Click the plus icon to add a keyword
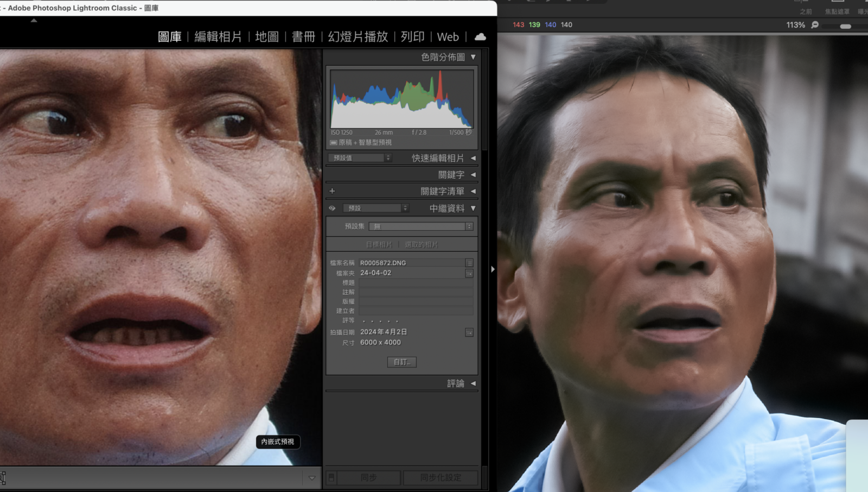The image size is (868, 492). click(x=332, y=191)
